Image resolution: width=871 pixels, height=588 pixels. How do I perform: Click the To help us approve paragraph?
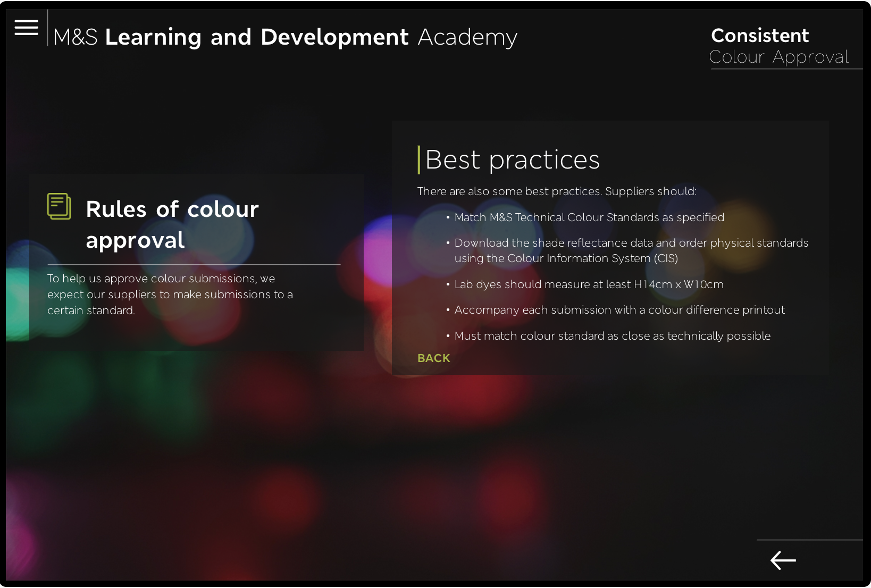[170, 295]
